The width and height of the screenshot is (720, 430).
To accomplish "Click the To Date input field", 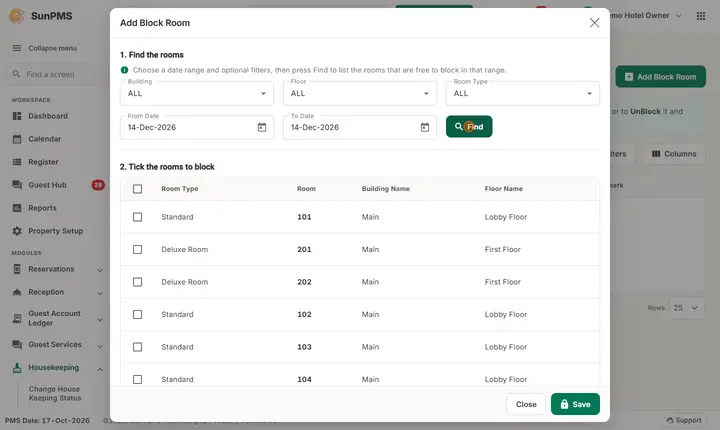I will (360, 127).
